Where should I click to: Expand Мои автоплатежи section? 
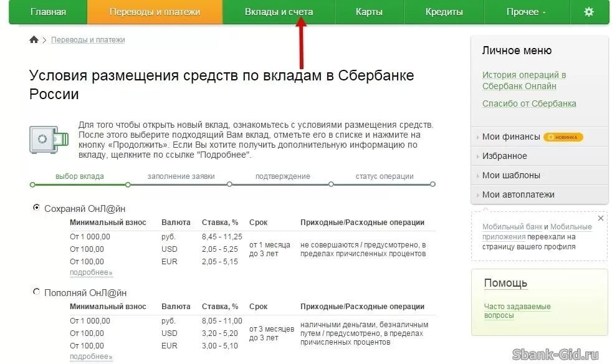(518, 194)
